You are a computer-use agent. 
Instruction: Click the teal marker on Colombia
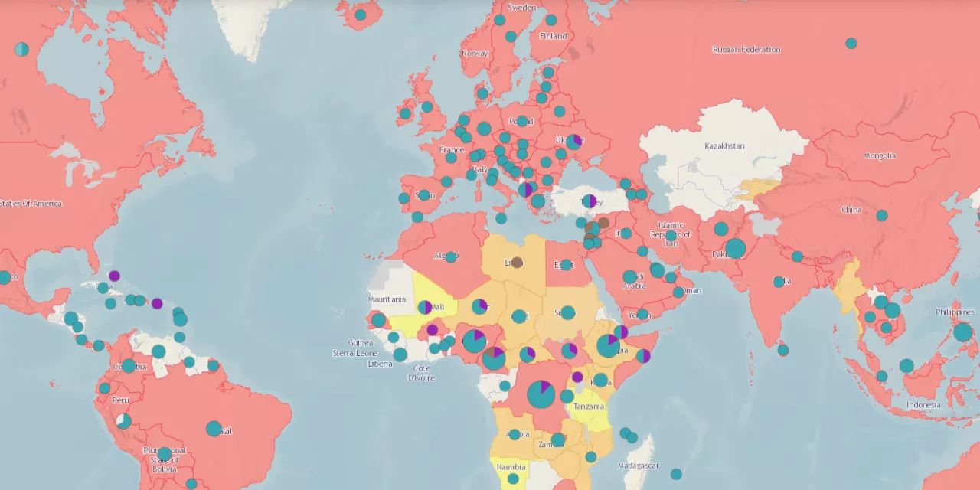[129, 366]
